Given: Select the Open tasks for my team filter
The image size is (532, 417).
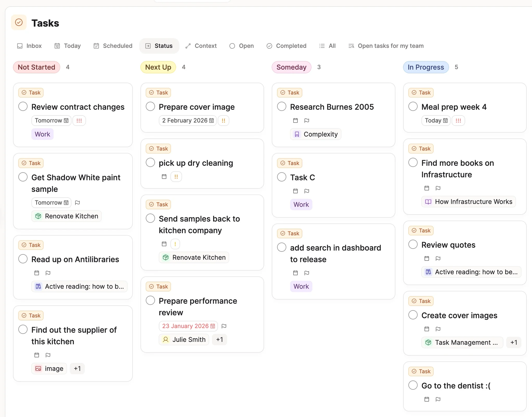Looking at the screenshot, I should (x=385, y=46).
